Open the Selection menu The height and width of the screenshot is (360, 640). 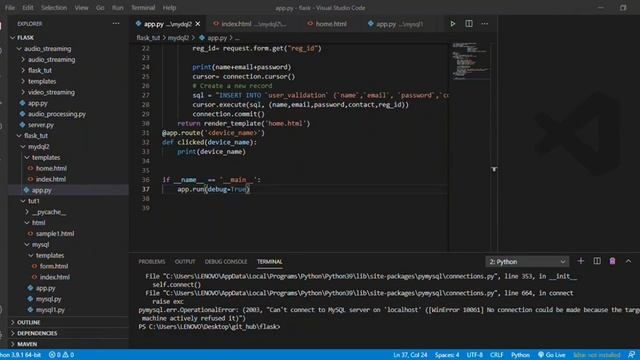(54, 8)
